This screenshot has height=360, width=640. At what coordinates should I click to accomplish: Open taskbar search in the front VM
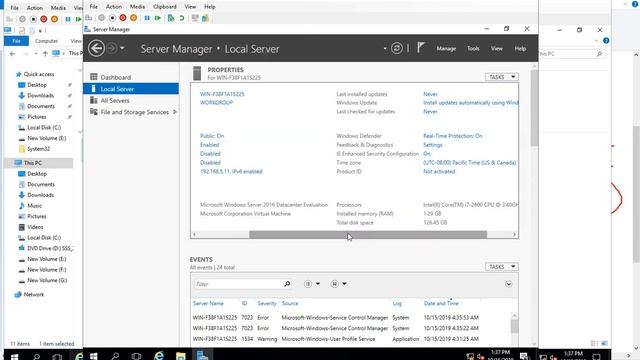point(115,356)
